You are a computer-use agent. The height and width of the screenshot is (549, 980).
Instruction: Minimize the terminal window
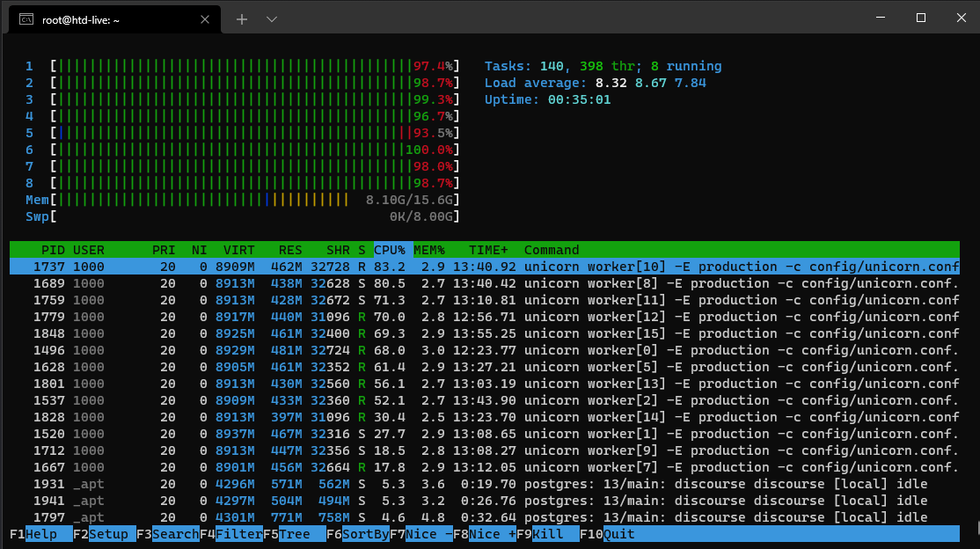pos(881,18)
